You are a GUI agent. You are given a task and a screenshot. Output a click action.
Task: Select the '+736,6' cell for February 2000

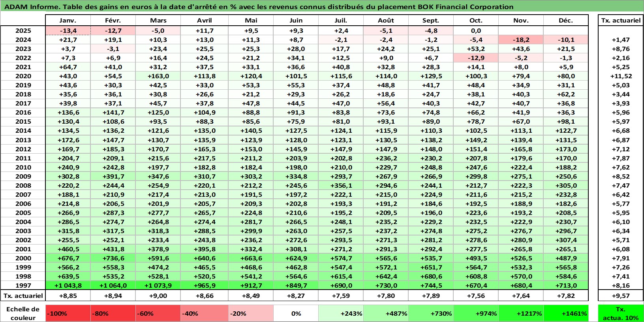113,258
